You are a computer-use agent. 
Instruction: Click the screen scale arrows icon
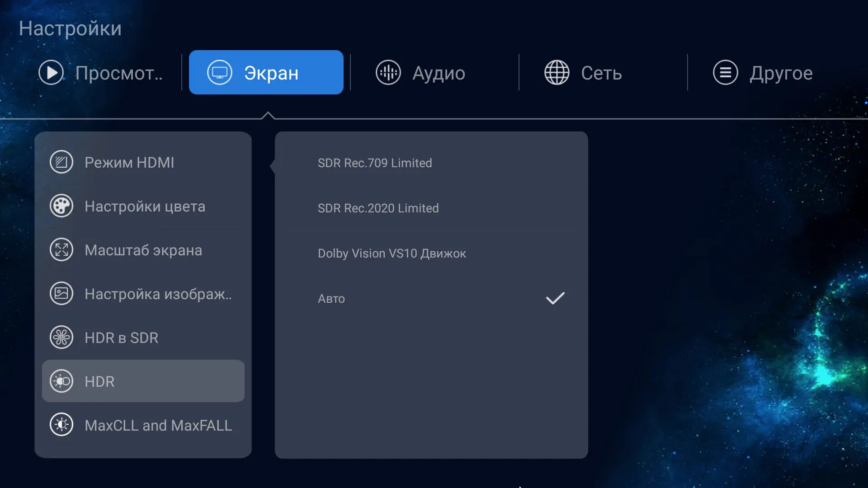[x=61, y=250]
